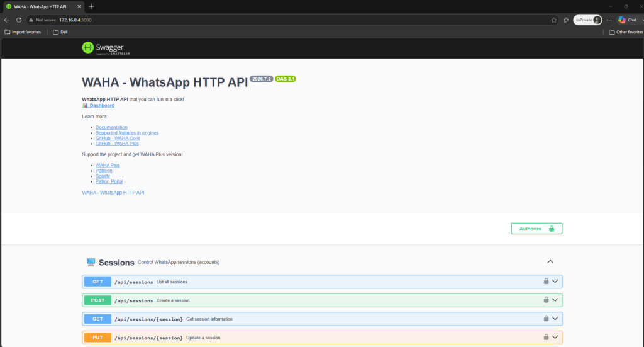Click the Sessions section heading
Image resolution: width=644 pixels, height=347 pixels.
point(116,263)
